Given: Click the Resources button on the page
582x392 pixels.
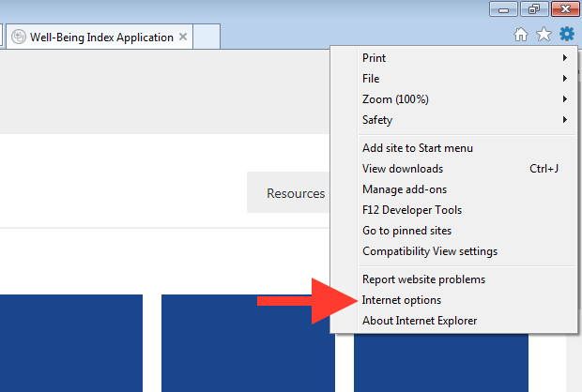Looking at the screenshot, I should pos(288,192).
